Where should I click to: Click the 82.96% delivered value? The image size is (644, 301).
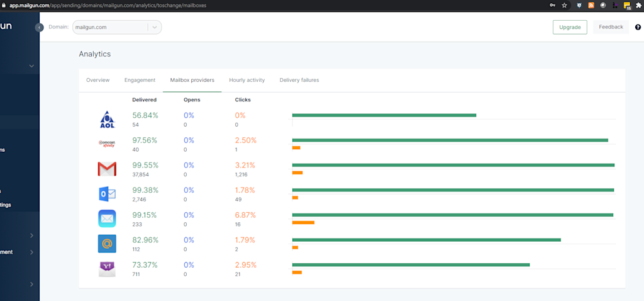pos(145,240)
